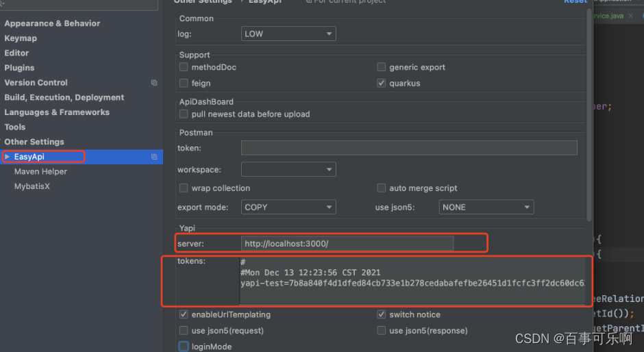Viewport: 644px width, 352px height.
Task: Uncheck switch notice checkbox
Action: [x=381, y=314]
